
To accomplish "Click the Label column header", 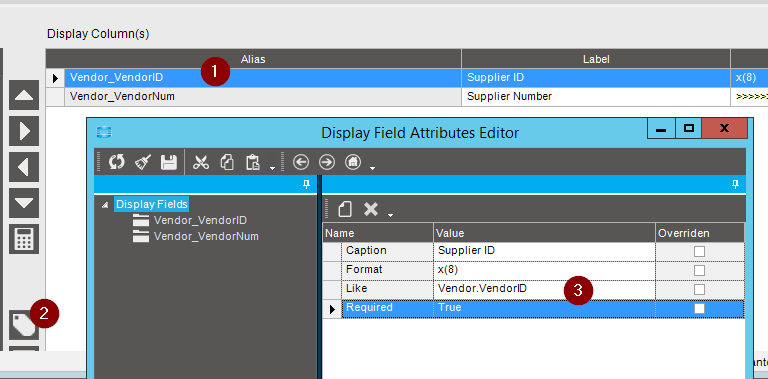I will coord(596,59).
